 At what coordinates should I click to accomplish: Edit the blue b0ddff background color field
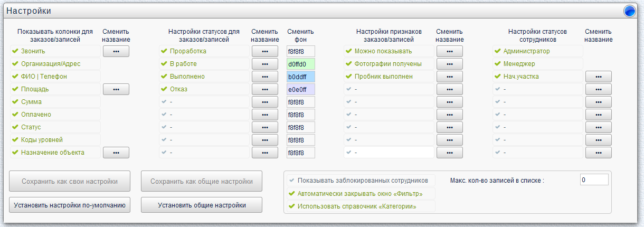tap(300, 77)
